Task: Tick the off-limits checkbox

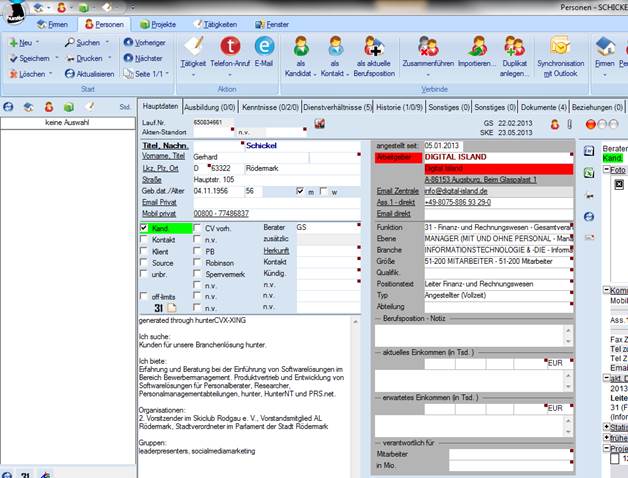Action: (144, 296)
